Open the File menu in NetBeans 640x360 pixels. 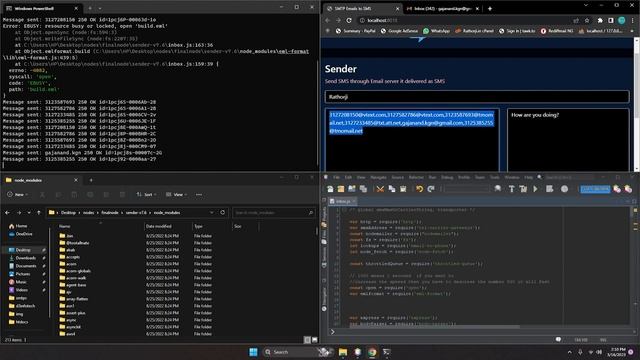click(x=336, y=178)
